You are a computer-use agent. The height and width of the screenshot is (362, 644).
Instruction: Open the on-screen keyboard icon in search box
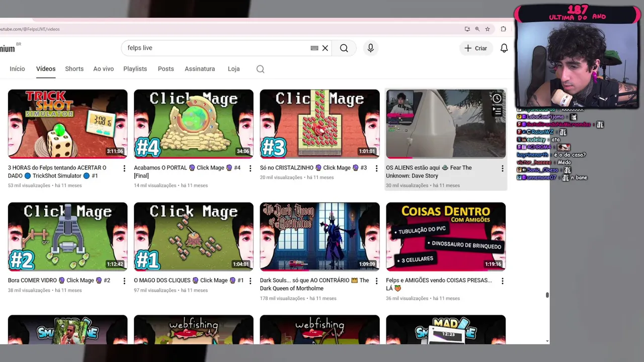tap(314, 48)
